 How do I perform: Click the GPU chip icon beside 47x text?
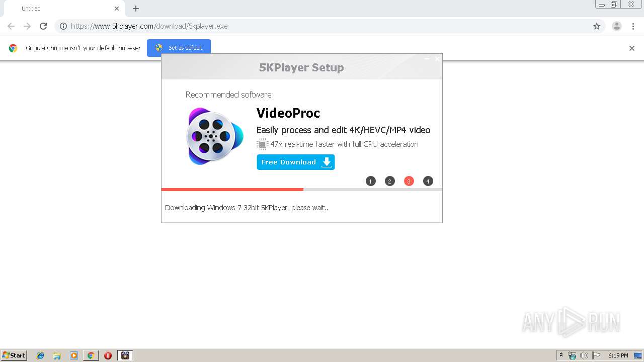(262, 144)
